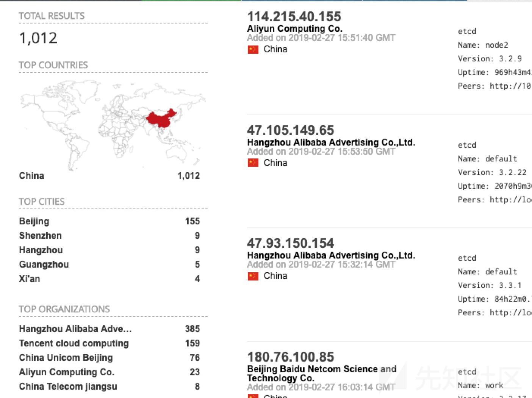Click Beijing Baidu Netcom Science and Technology Co.
This screenshot has height=398, width=532.
click(322, 373)
